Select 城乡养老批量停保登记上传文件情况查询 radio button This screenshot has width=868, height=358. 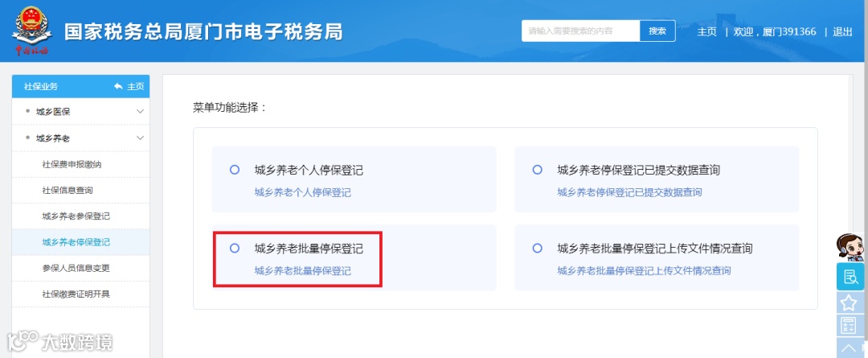(x=537, y=249)
